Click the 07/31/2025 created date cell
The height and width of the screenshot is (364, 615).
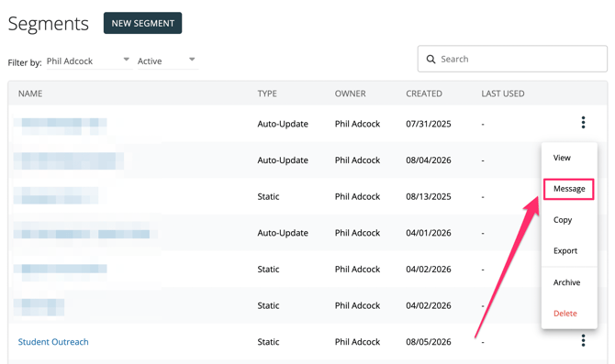429,124
